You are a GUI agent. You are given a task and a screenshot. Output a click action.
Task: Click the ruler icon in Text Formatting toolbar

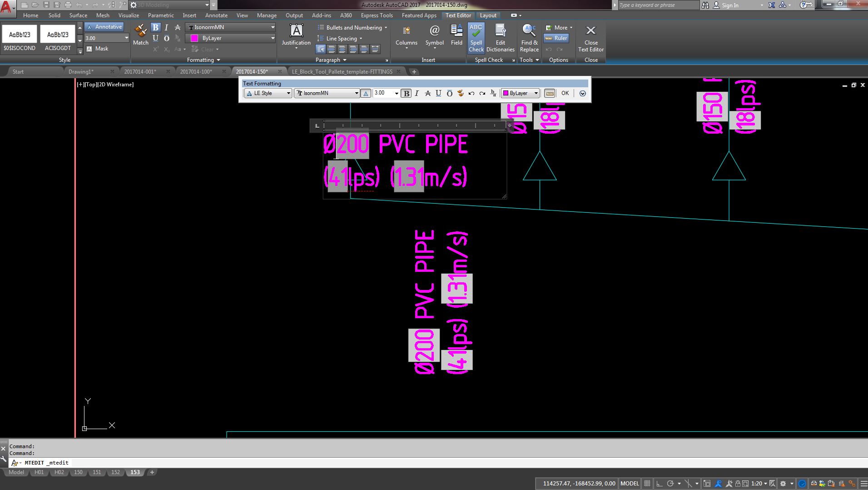[x=549, y=93]
